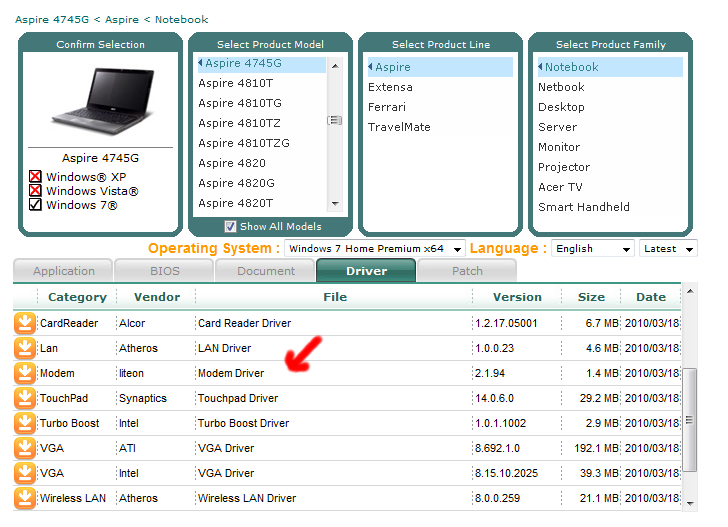Click the driver table scroll up arrow

[x=690, y=291]
